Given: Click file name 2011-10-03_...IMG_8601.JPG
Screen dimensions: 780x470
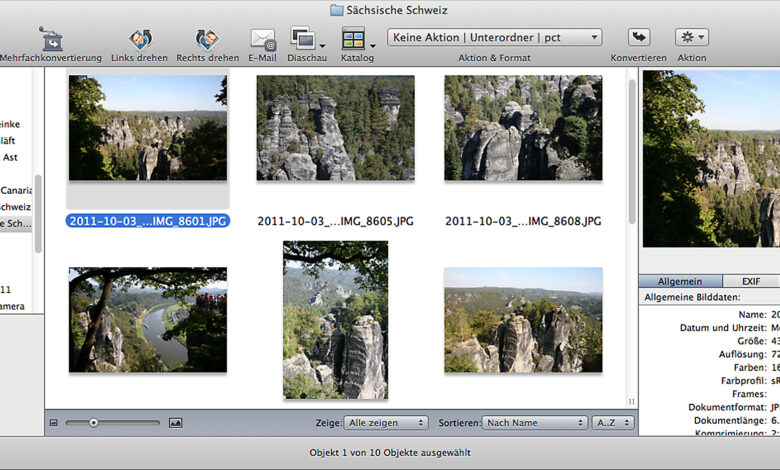Looking at the screenshot, I should point(148,221).
